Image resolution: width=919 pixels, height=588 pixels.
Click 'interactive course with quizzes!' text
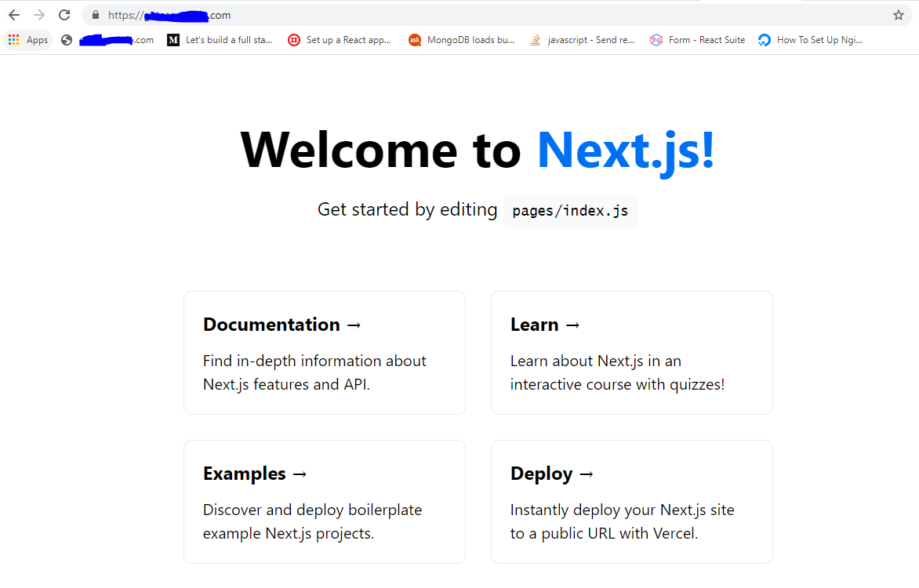(617, 385)
